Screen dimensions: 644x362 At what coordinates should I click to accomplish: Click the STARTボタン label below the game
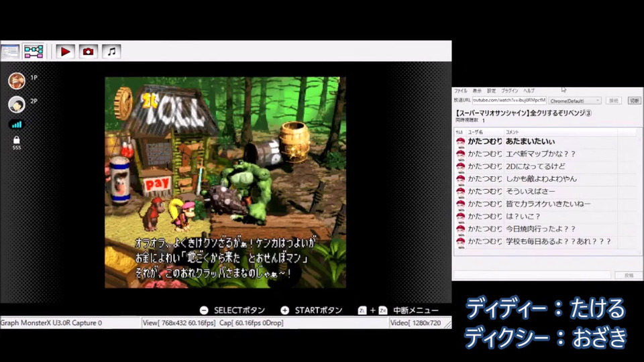(318, 310)
